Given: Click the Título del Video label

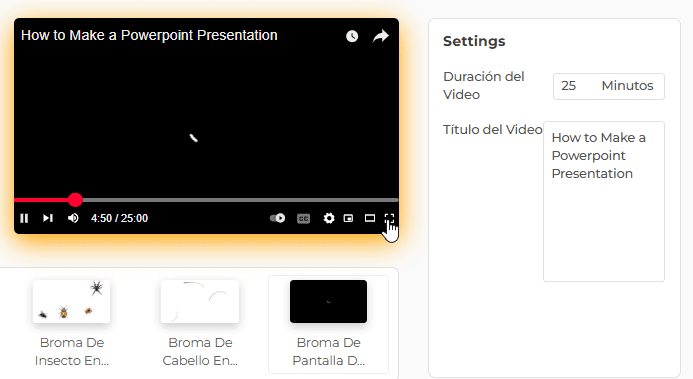Looking at the screenshot, I should (492, 129).
